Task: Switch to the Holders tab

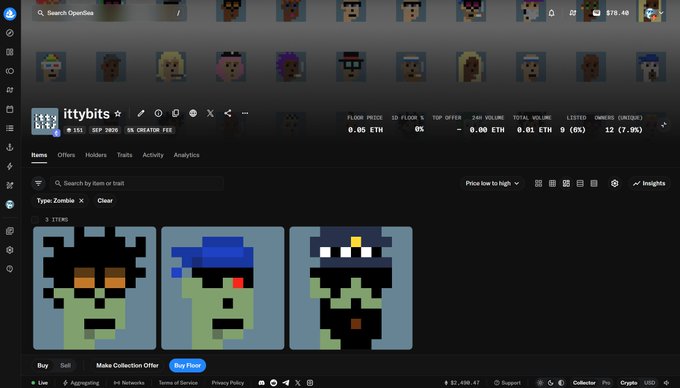Action: (x=96, y=155)
